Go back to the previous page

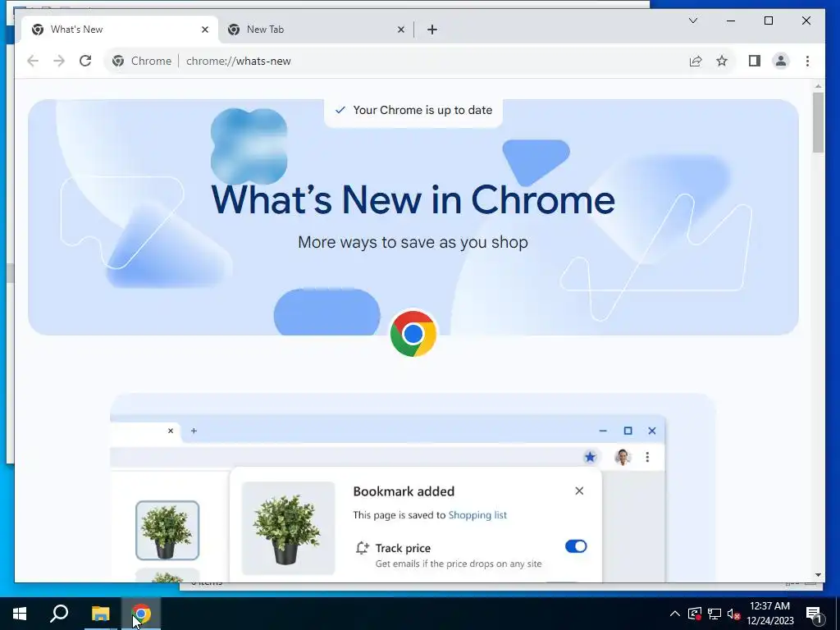(x=33, y=61)
